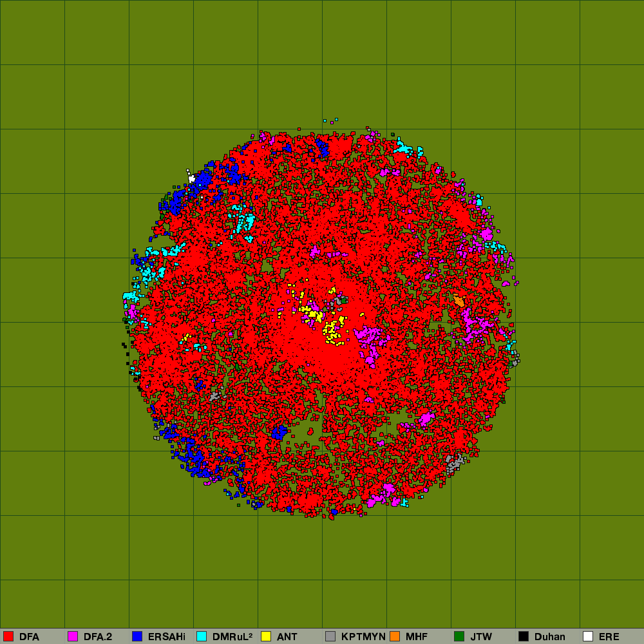The height and width of the screenshot is (644, 644).
Task: Click the orange MHF cluster on map
Action: click(x=459, y=300)
